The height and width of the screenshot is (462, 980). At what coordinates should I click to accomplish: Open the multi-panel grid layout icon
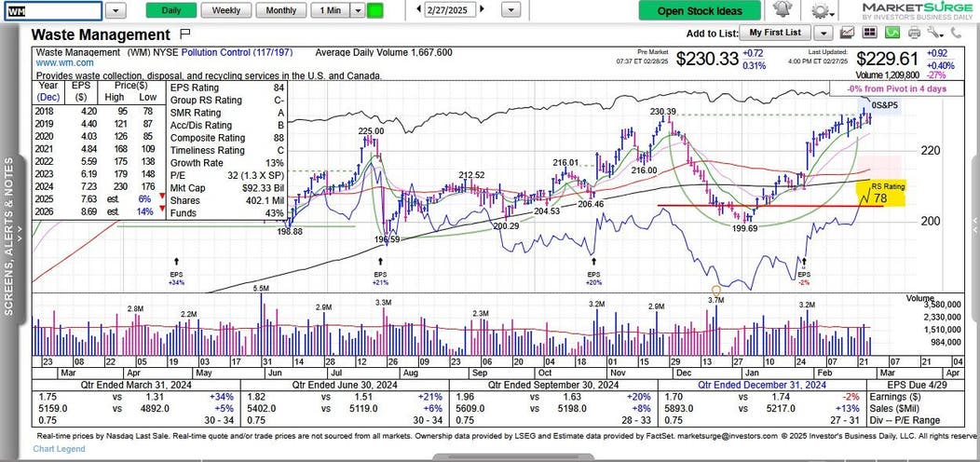[x=870, y=33]
